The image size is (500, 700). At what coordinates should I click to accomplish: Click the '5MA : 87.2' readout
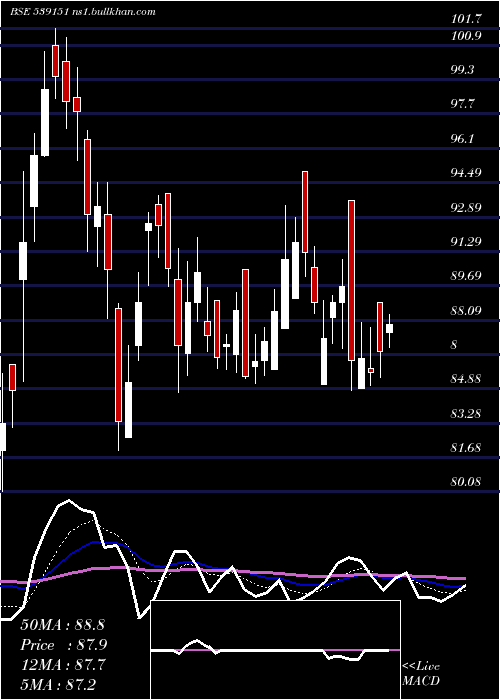click(58, 684)
